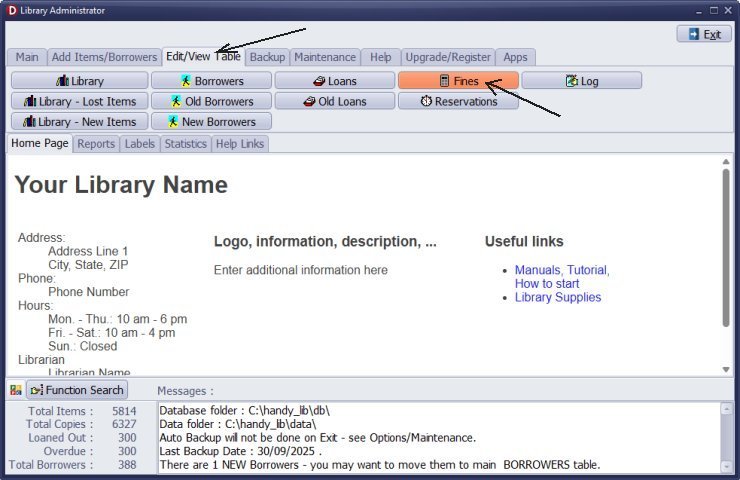Image resolution: width=740 pixels, height=480 pixels.
Task: Click the small icon beside Function Search
Action: click(16, 390)
